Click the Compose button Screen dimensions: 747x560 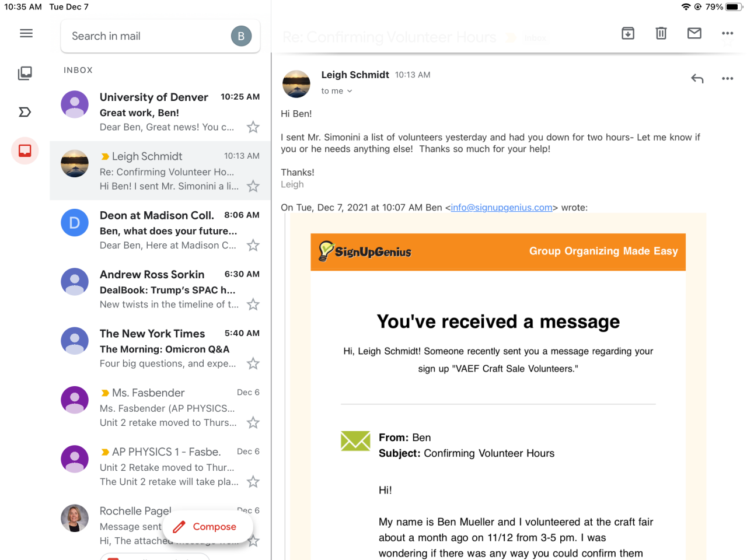[208, 527]
